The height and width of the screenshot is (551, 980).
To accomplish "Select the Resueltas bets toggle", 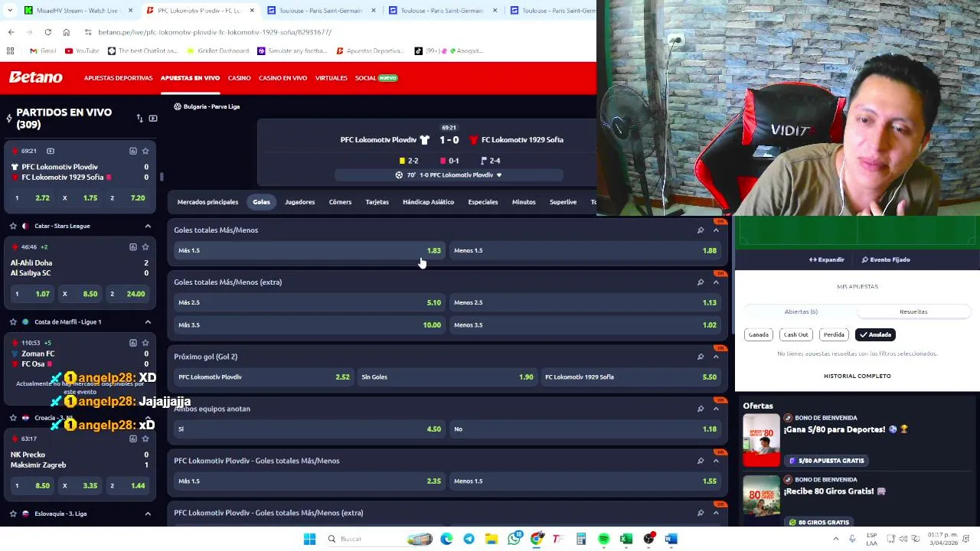I will pyautogui.click(x=913, y=311).
